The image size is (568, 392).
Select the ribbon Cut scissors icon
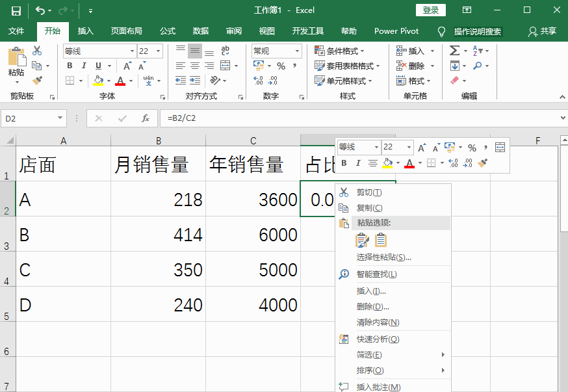click(37, 51)
